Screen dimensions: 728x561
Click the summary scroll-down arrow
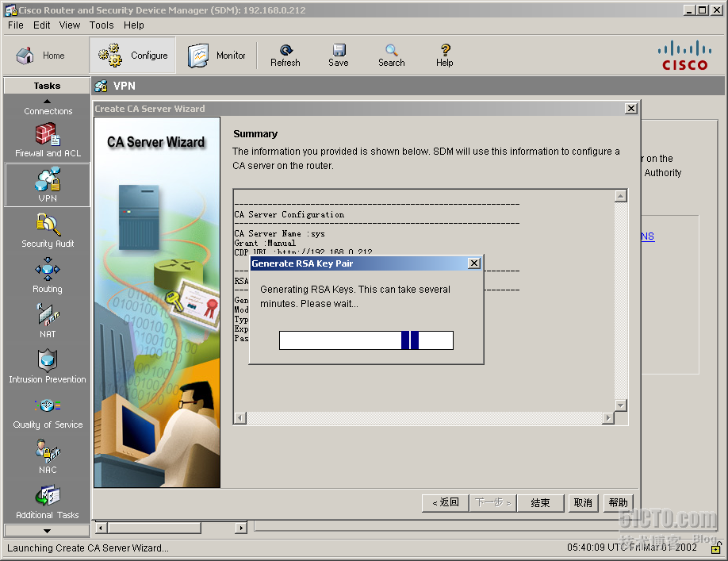click(x=621, y=405)
